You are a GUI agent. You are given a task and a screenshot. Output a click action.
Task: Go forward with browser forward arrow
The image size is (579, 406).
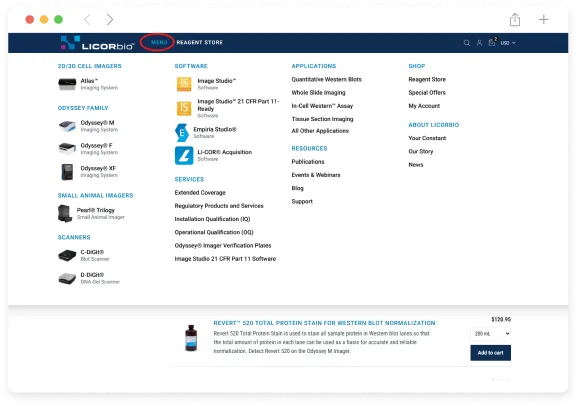click(110, 19)
